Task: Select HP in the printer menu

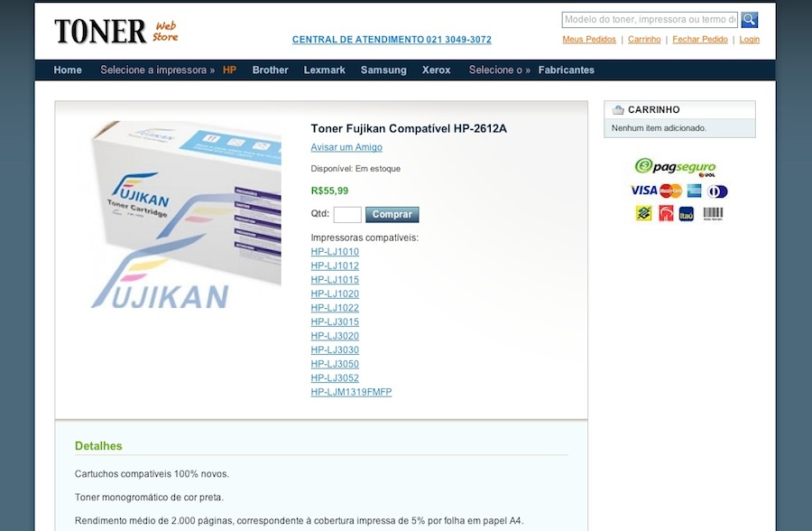Action: (229, 70)
